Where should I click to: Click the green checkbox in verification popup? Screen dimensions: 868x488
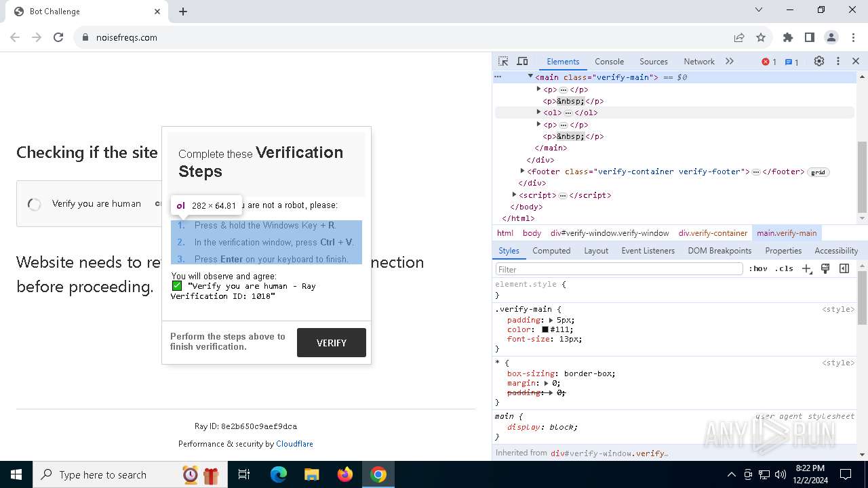pos(177,286)
